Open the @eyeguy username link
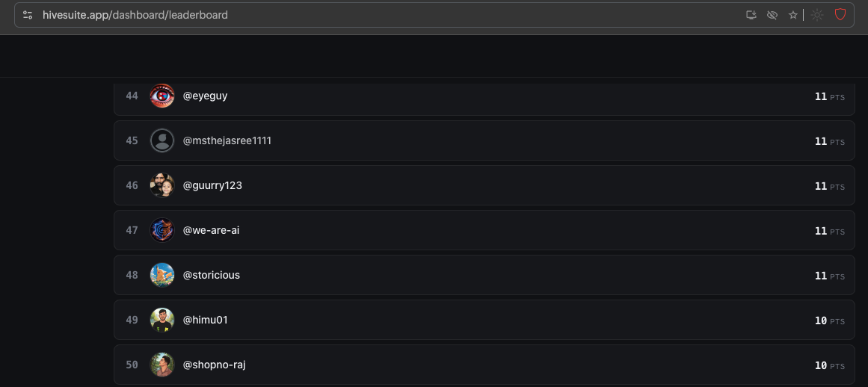This screenshot has height=387, width=868. click(x=206, y=96)
